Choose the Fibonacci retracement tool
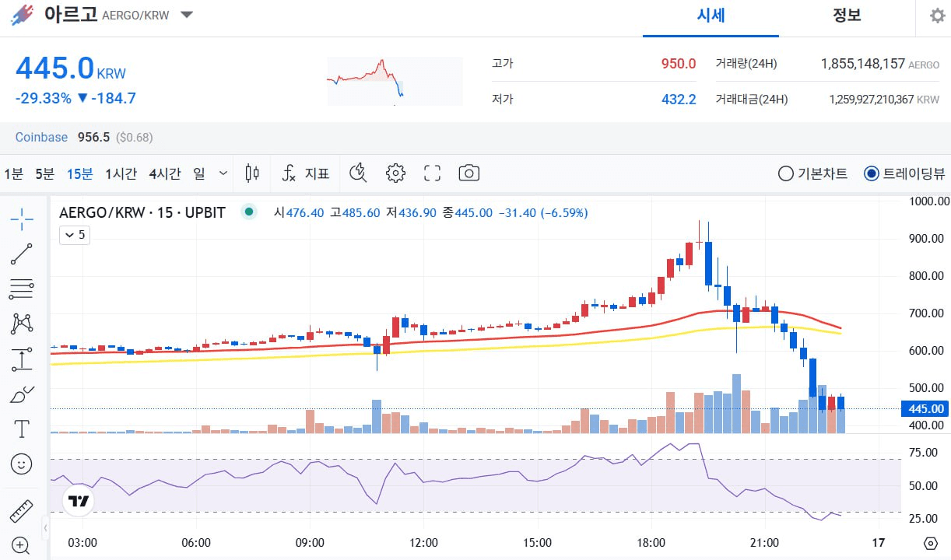The image size is (951, 560). [22, 289]
